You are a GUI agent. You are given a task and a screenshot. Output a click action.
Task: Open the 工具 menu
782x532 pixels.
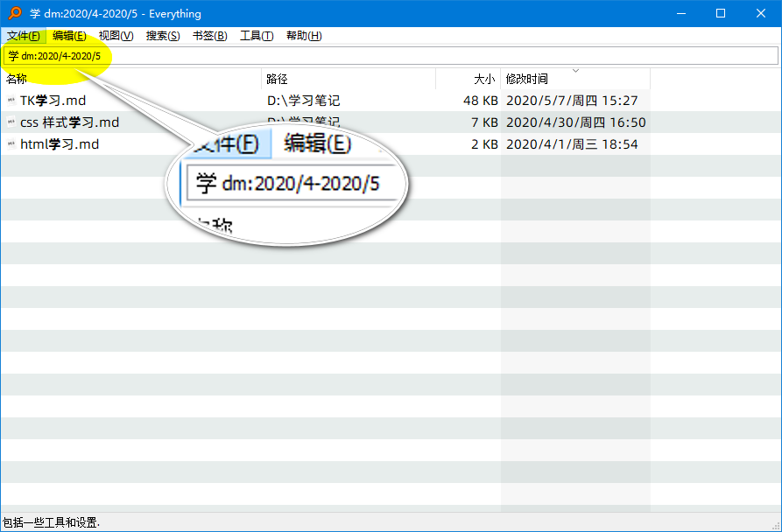point(255,36)
